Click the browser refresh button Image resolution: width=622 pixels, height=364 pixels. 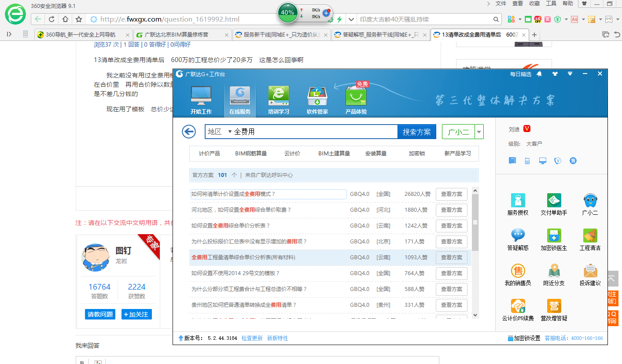tap(52, 19)
